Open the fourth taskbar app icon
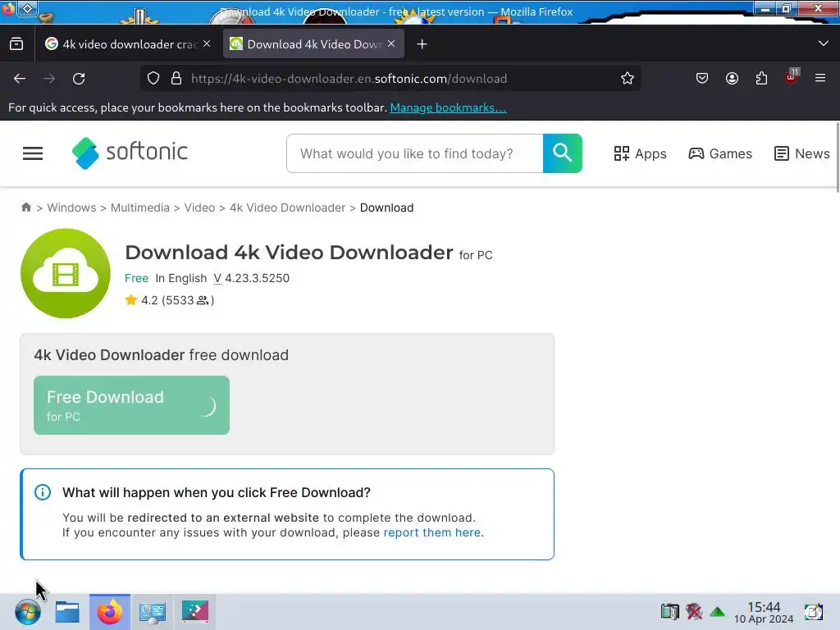The width and height of the screenshot is (840, 630). click(195, 612)
